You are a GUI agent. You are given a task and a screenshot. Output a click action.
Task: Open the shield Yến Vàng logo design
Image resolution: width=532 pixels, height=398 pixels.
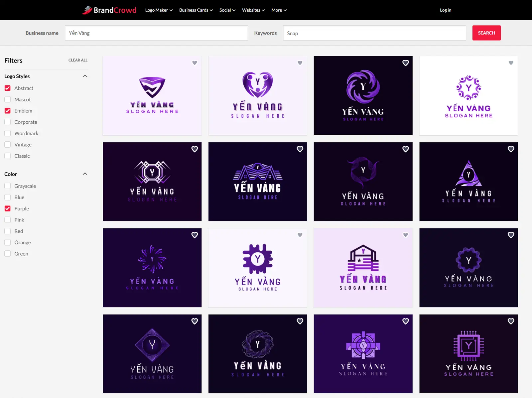point(152,96)
